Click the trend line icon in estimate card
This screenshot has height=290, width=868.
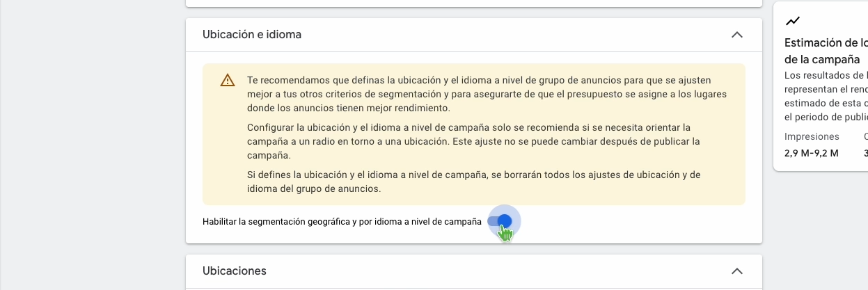click(x=792, y=21)
